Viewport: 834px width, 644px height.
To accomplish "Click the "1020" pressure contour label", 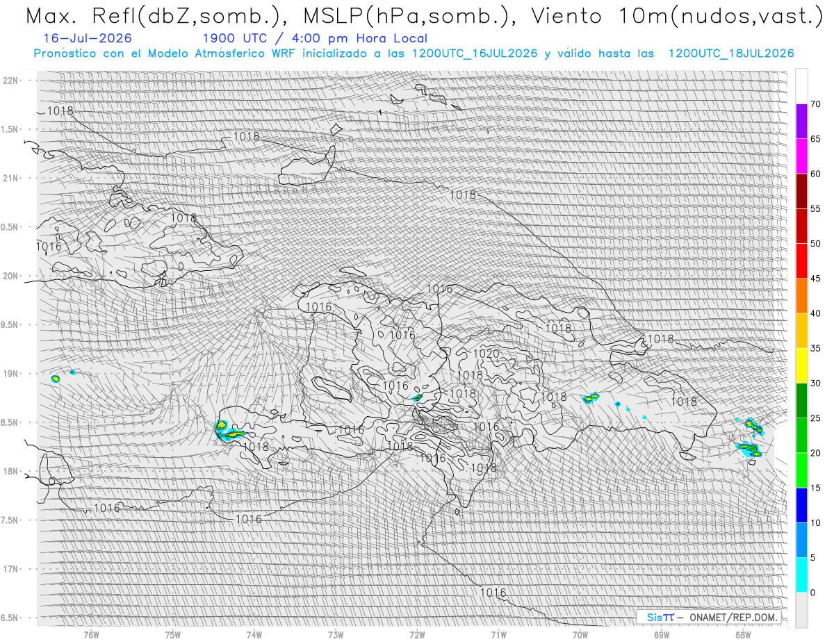I will coord(486,354).
